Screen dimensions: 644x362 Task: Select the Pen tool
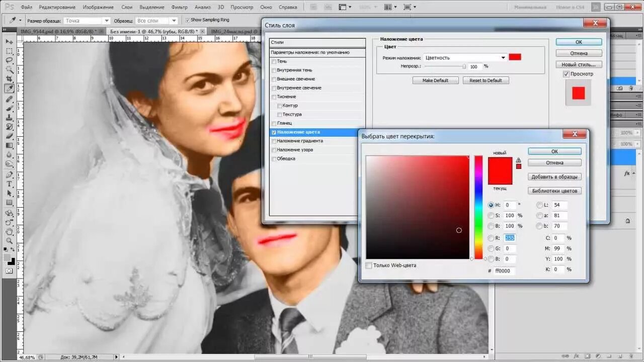click(9, 175)
